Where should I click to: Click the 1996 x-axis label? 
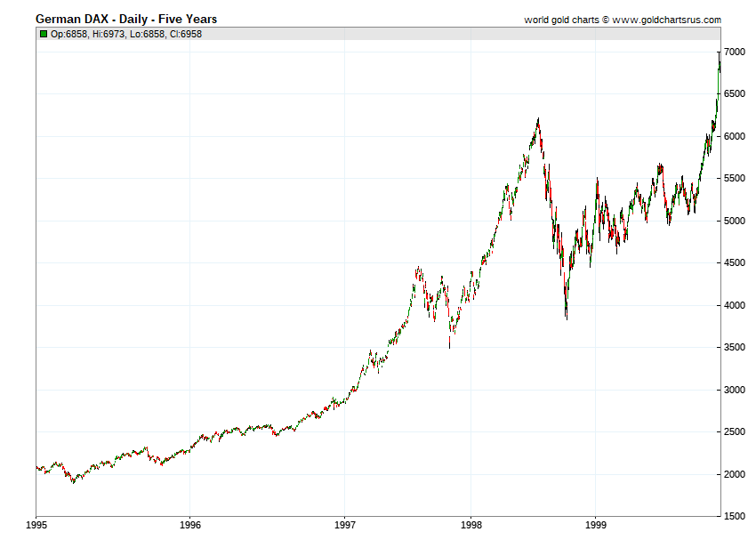pyautogui.click(x=190, y=526)
